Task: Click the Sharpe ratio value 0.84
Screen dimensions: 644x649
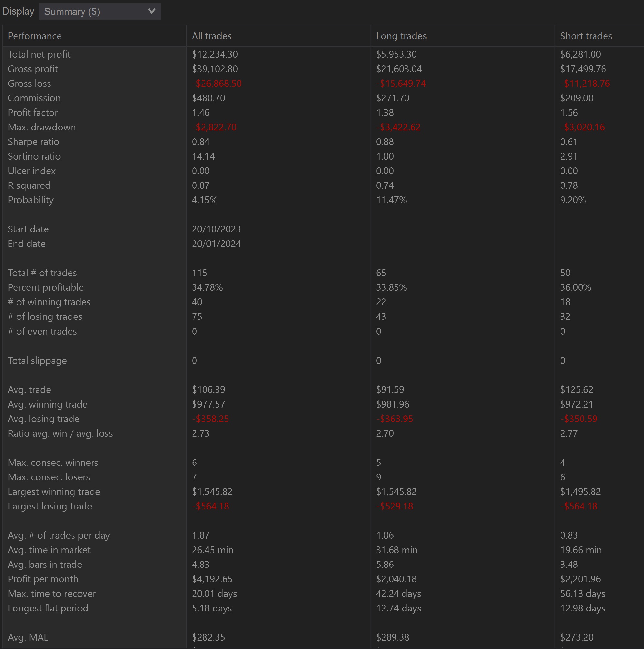Action: coord(200,142)
